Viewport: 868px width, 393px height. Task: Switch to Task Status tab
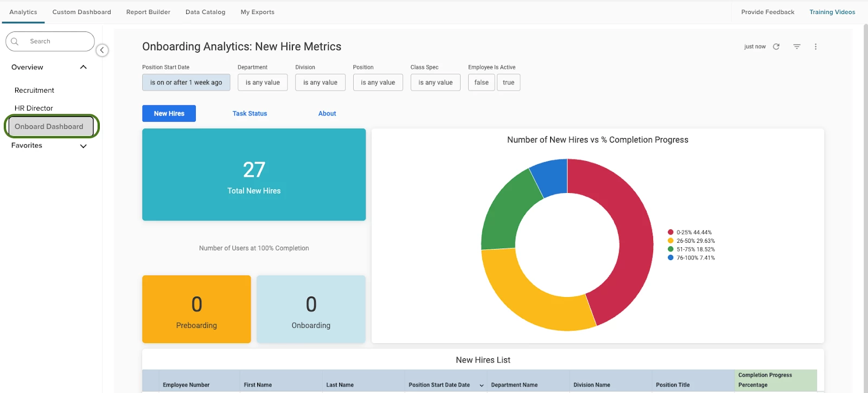click(250, 113)
